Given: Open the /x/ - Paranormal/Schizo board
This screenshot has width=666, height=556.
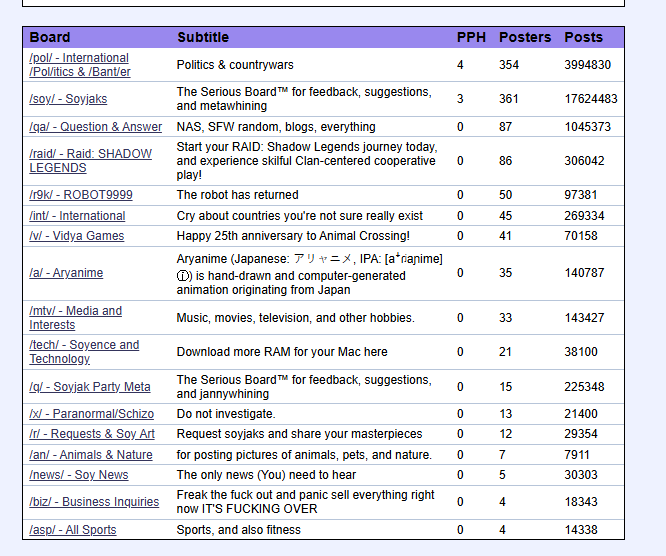Looking at the screenshot, I should click(91, 414).
